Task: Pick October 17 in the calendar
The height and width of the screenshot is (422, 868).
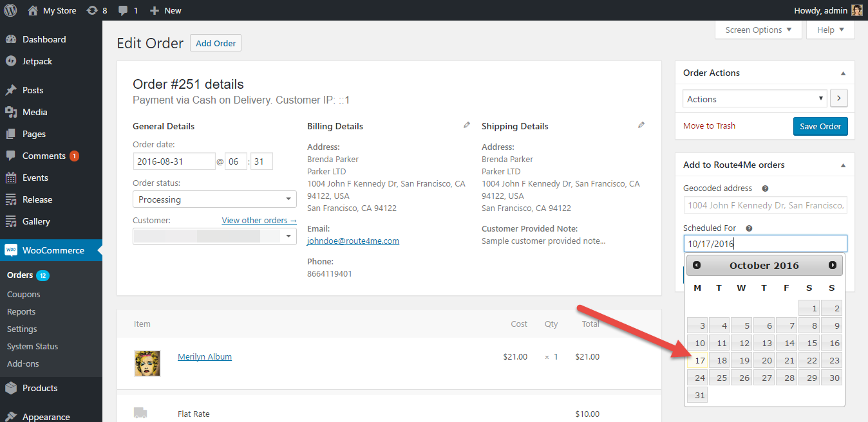Action: coord(698,360)
